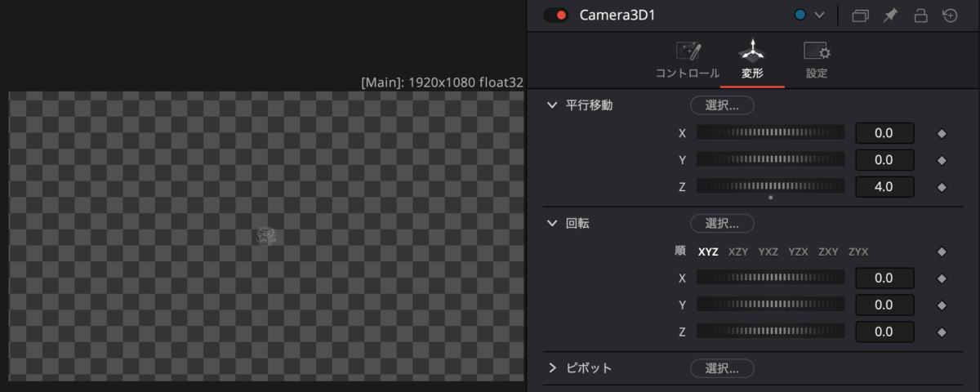Click the blue node color dot
Viewport: 980px width, 392px height.
800,15
